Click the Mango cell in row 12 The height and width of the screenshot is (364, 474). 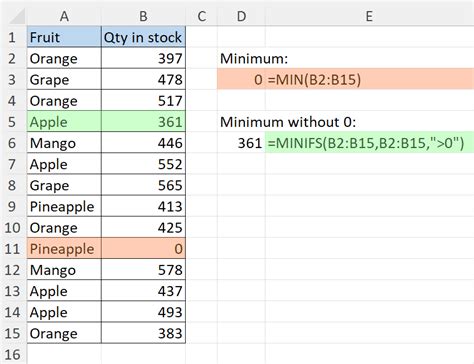64,270
